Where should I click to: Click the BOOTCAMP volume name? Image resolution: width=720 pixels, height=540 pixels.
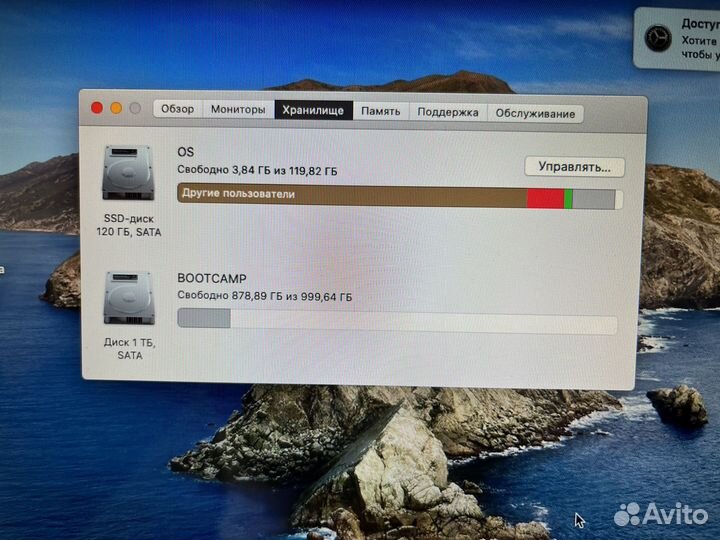tap(212, 278)
